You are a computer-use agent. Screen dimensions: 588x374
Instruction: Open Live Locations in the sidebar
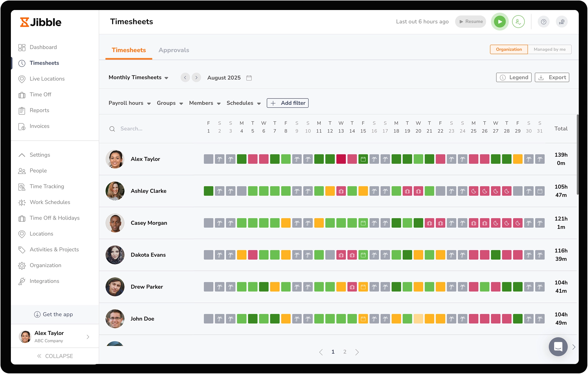47,79
